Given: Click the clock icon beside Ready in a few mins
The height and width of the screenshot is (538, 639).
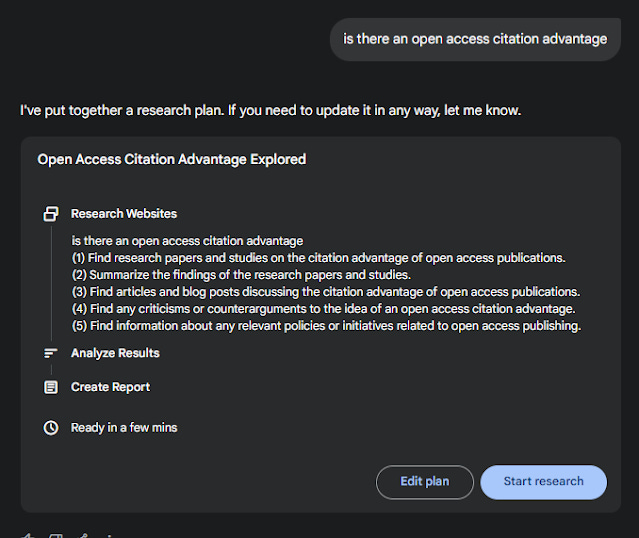Looking at the screenshot, I should coord(51,428).
